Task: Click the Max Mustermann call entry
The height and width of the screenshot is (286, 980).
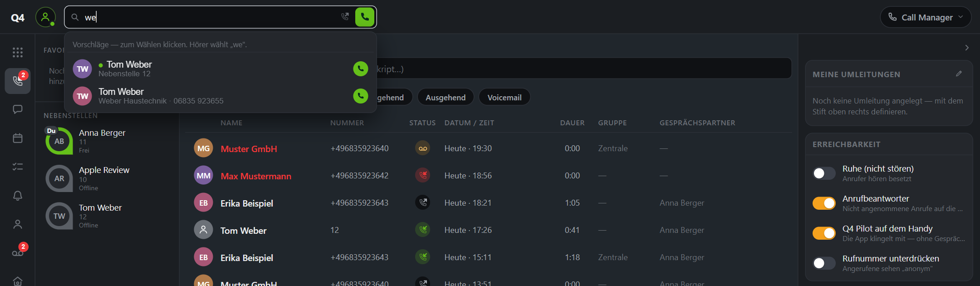Action: pyautogui.click(x=488, y=176)
